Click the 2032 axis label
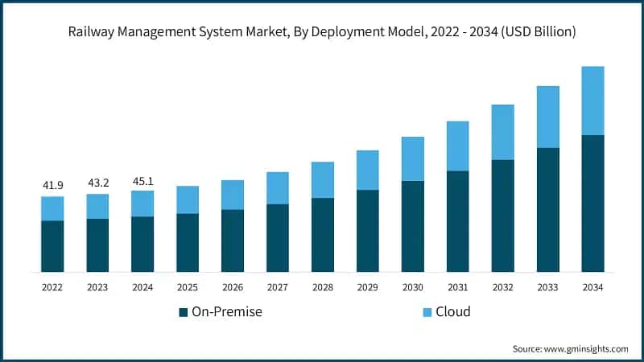The image size is (644, 362). [502, 287]
